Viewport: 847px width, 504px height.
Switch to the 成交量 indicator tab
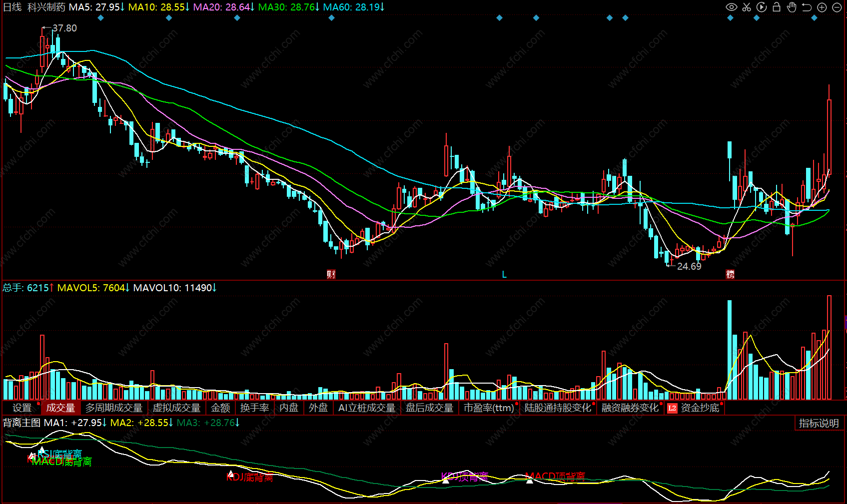[x=60, y=408]
